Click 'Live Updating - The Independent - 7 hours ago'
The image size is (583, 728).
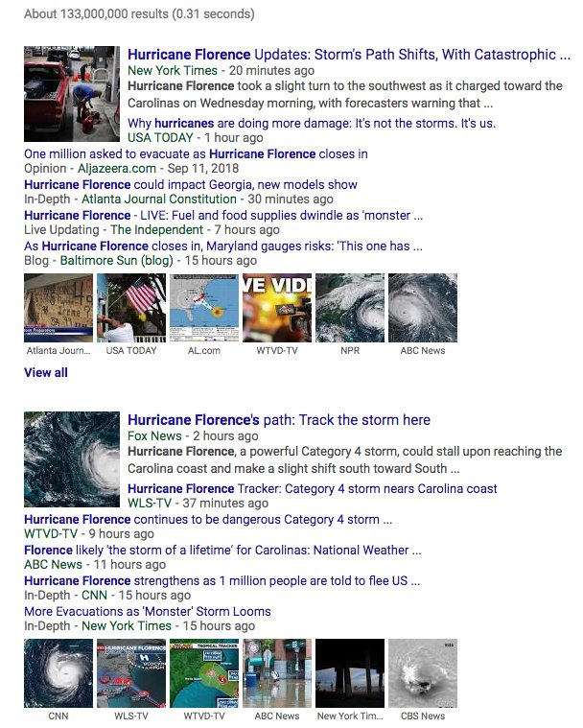pos(152,229)
